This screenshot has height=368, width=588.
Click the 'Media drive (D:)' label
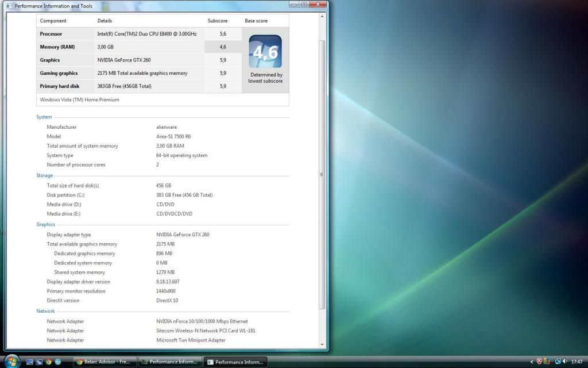[x=64, y=205]
